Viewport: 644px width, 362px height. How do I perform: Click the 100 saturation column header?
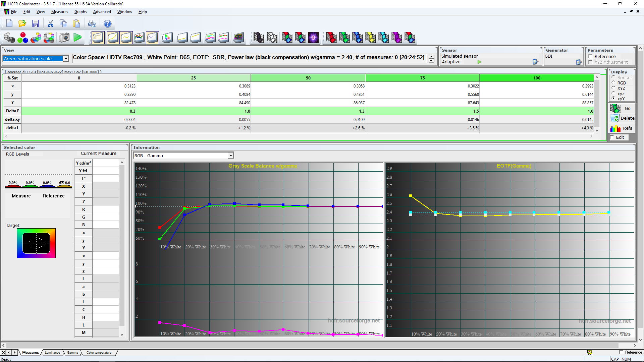(536, 78)
